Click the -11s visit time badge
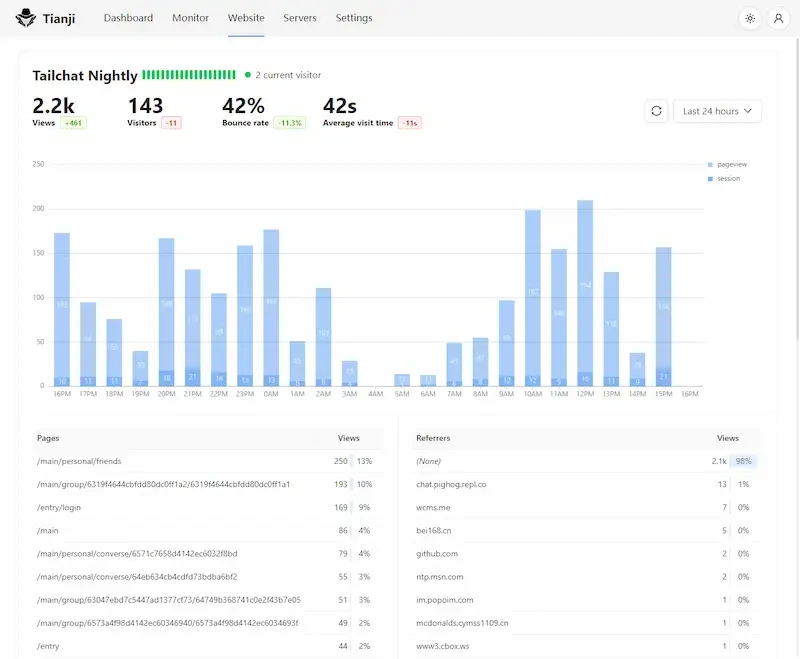 click(x=410, y=123)
